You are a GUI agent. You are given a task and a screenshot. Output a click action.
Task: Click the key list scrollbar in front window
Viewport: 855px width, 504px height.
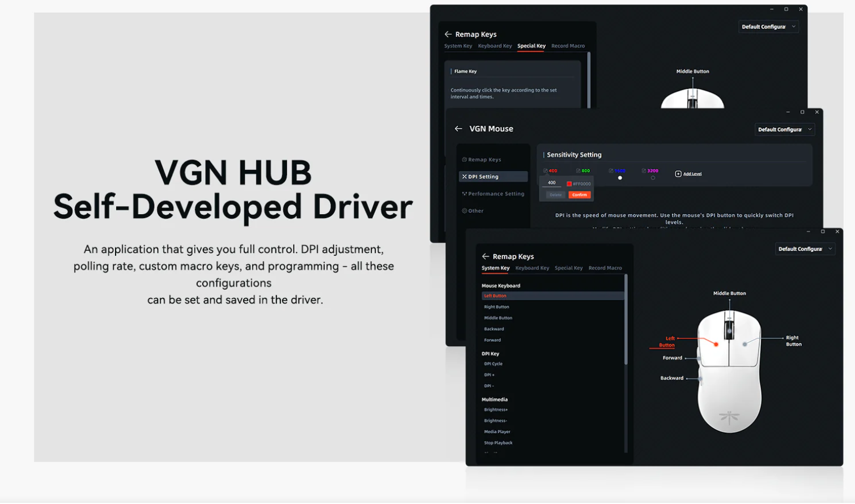[x=626, y=320]
